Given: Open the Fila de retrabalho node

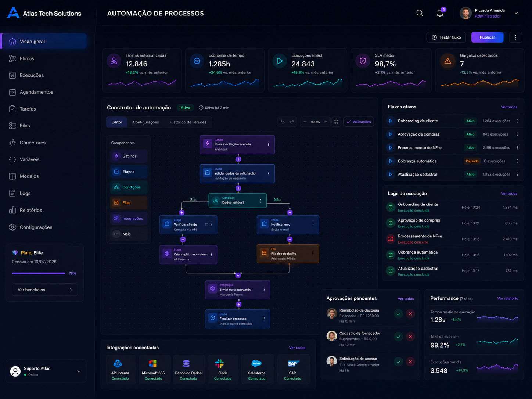Looking at the screenshot, I should tap(288, 254).
